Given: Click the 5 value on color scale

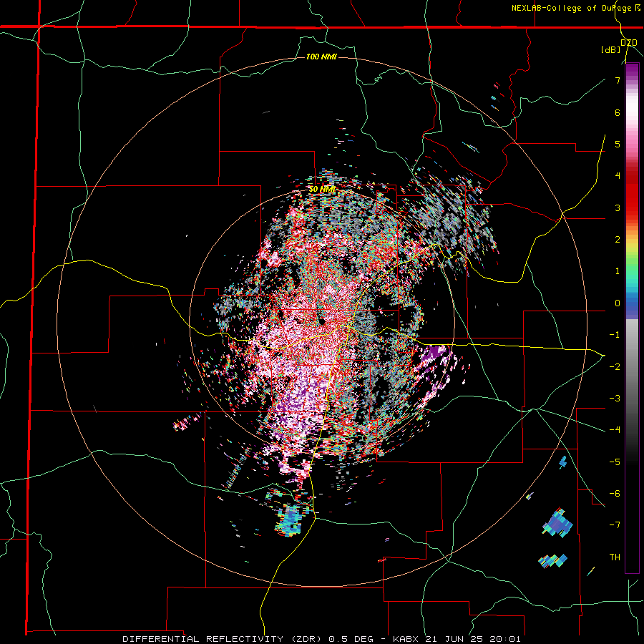Looking at the screenshot, I should pos(618,144).
